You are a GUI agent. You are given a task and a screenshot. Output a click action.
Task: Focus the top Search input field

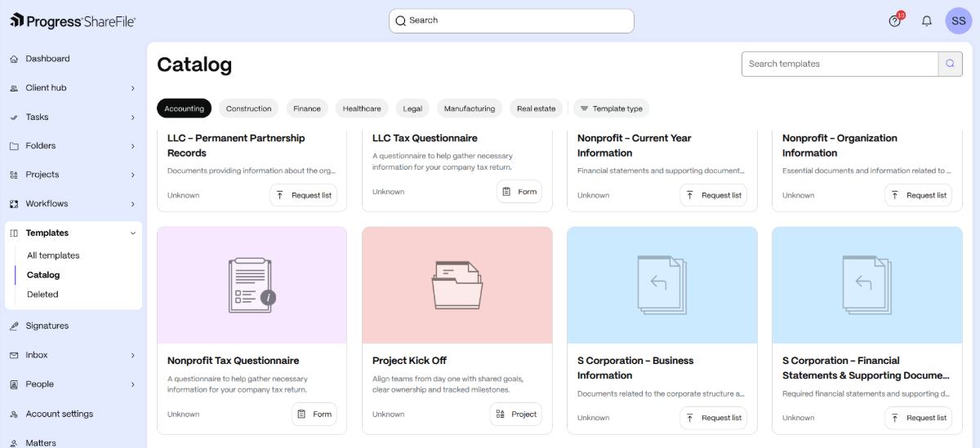(x=511, y=20)
